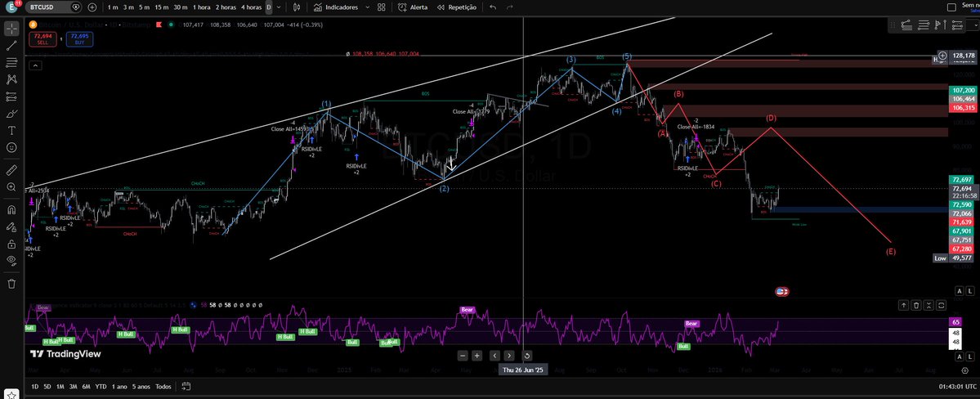Reset chart view button
The image size is (980, 399).
coord(527,355)
